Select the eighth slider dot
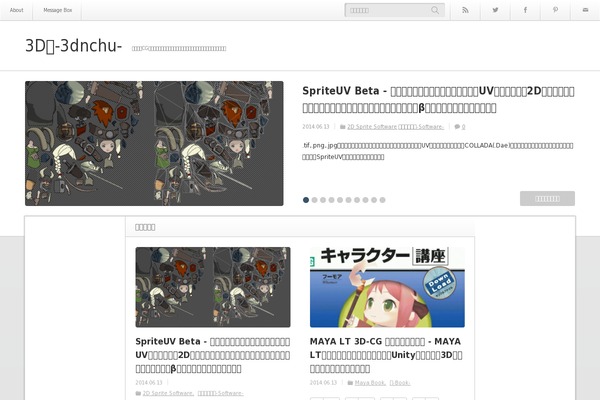 (365, 200)
